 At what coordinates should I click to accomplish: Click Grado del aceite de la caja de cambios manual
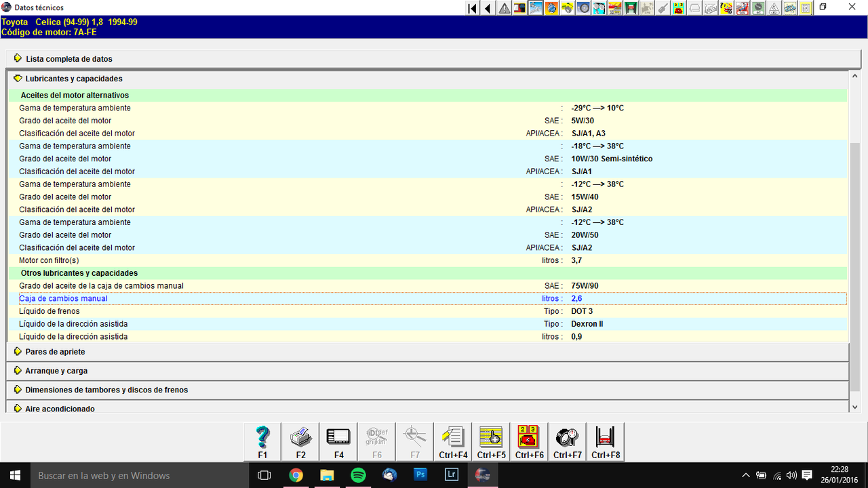(101, 286)
